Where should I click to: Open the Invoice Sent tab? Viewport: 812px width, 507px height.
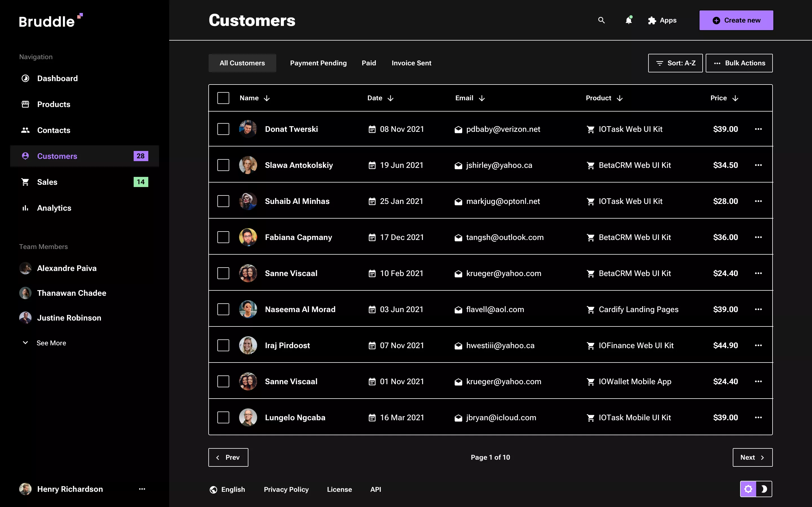coord(411,63)
